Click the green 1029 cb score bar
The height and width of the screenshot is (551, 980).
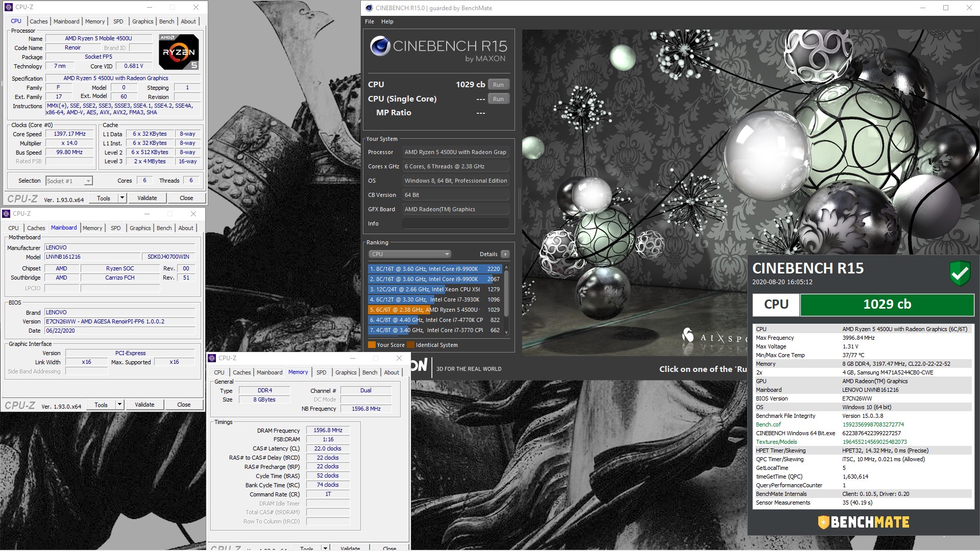[887, 305]
